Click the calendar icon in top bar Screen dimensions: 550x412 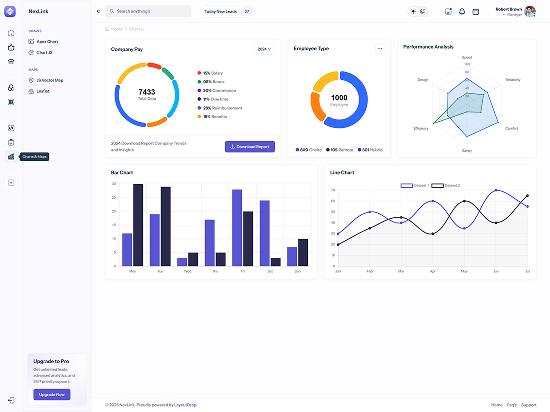click(475, 12)
